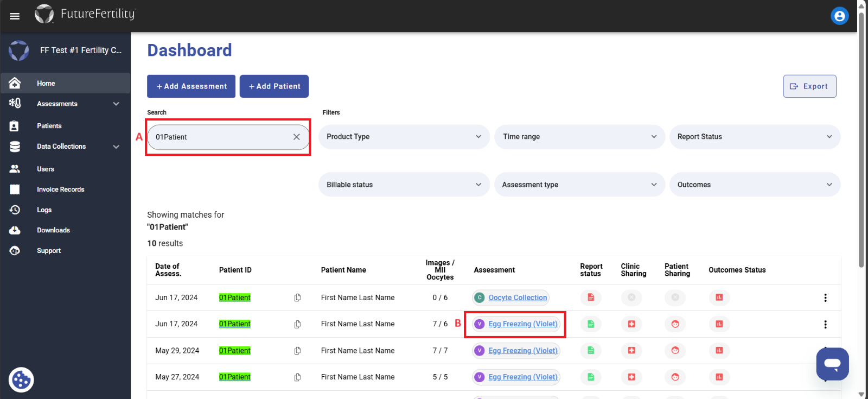868x399 pixels.
Task: Open the user account avatar icon
Action: (x=839, y=16)
